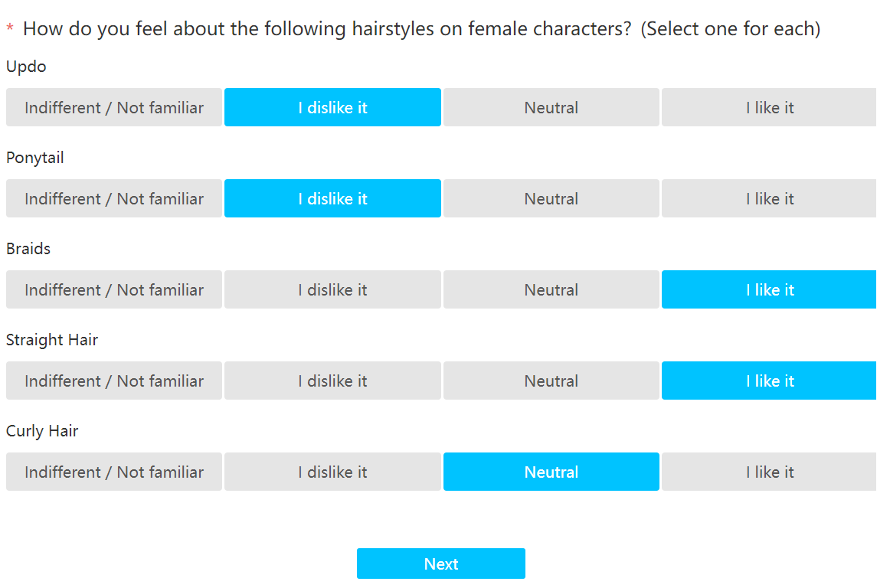Image resolution: width=890 pixels, height=588 pixels.
Task: Choose 'I dislike it' for Ponytail
Action: [332, 198]
